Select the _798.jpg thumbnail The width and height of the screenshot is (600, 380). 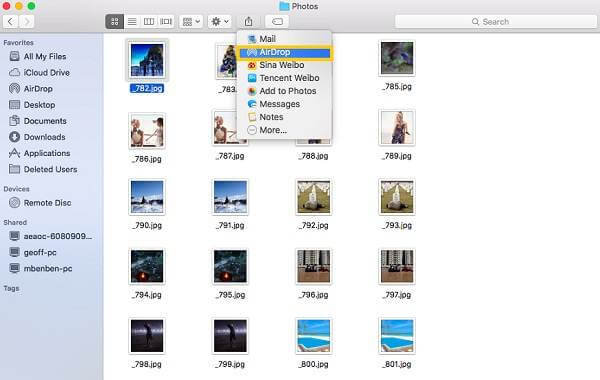(147, 336)
